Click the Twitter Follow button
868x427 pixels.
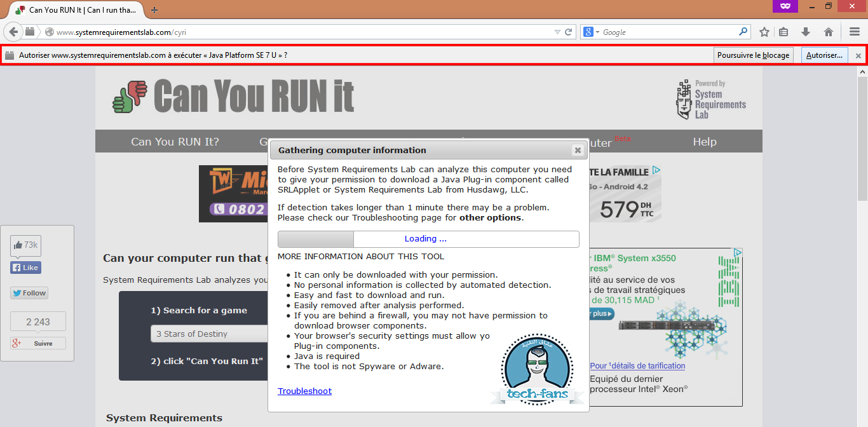click(29, 293)
